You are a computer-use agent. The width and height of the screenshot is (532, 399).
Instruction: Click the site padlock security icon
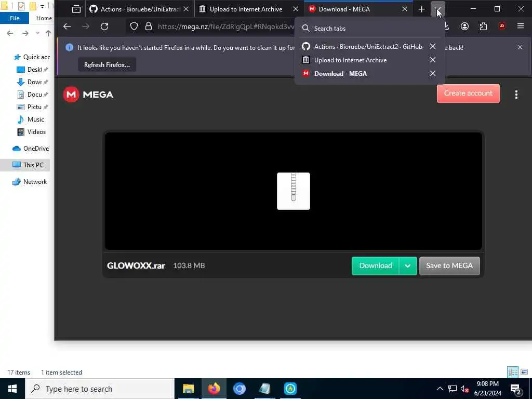[x=149, y=26]
